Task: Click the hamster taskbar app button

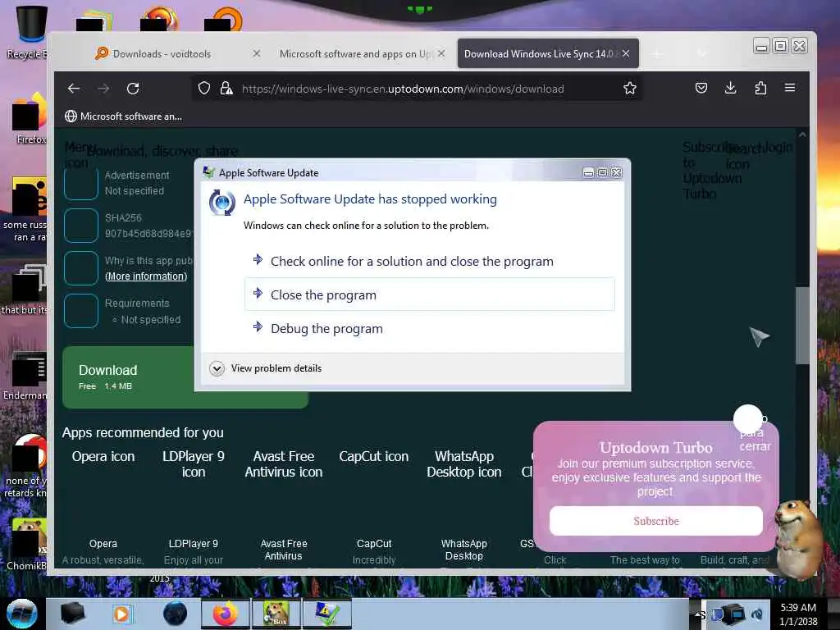Action: [276, 614]
